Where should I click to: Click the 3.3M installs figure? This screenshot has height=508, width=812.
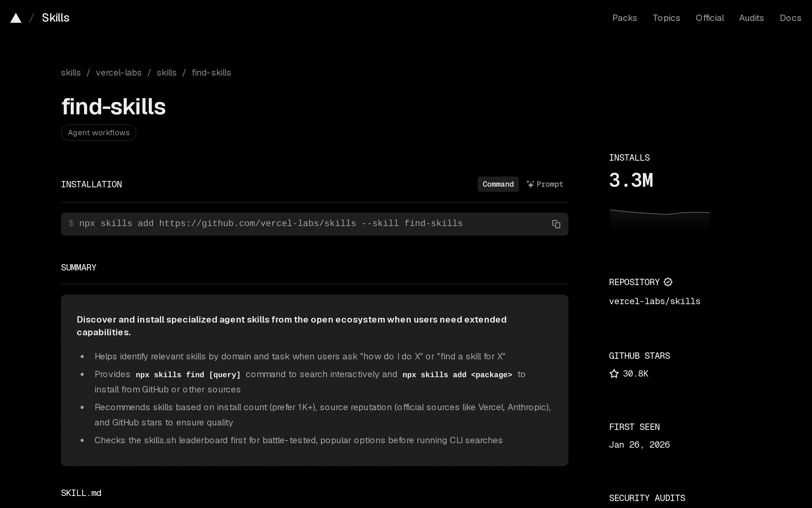tap(631, 180)
